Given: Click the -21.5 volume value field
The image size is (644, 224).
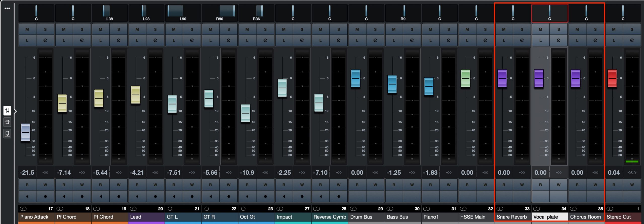Looking at the screenshot, I should [27, 173].
